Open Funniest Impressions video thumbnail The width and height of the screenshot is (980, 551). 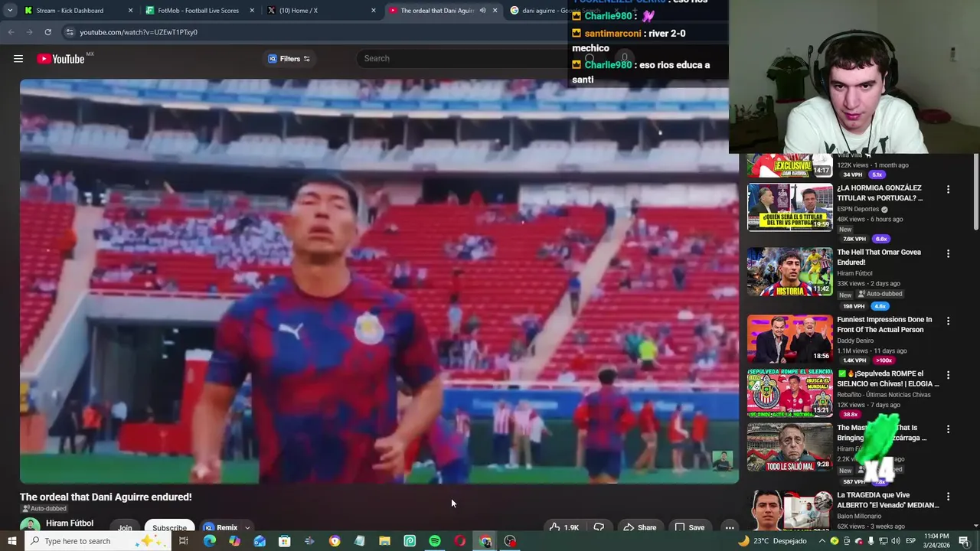tap(789, 338)
